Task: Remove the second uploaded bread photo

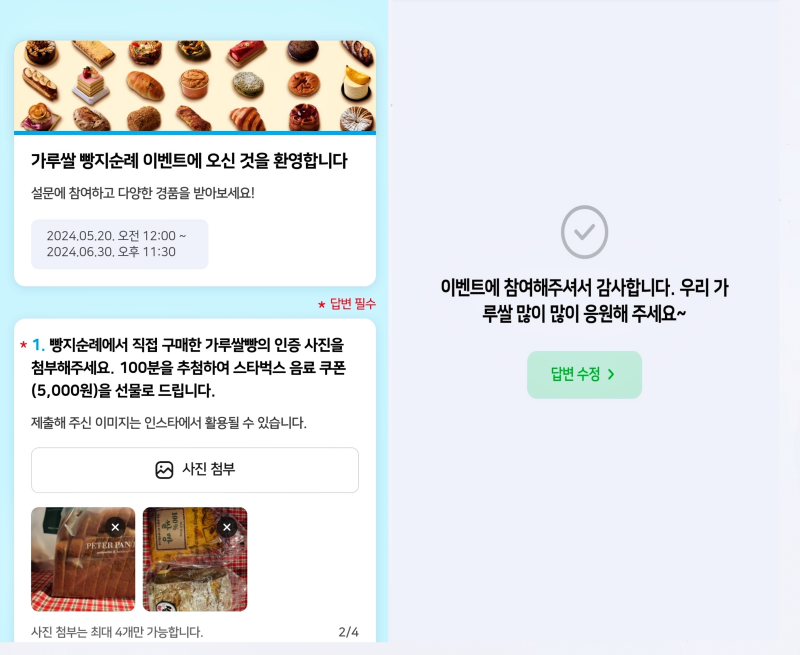Action: tap(227, 527)
